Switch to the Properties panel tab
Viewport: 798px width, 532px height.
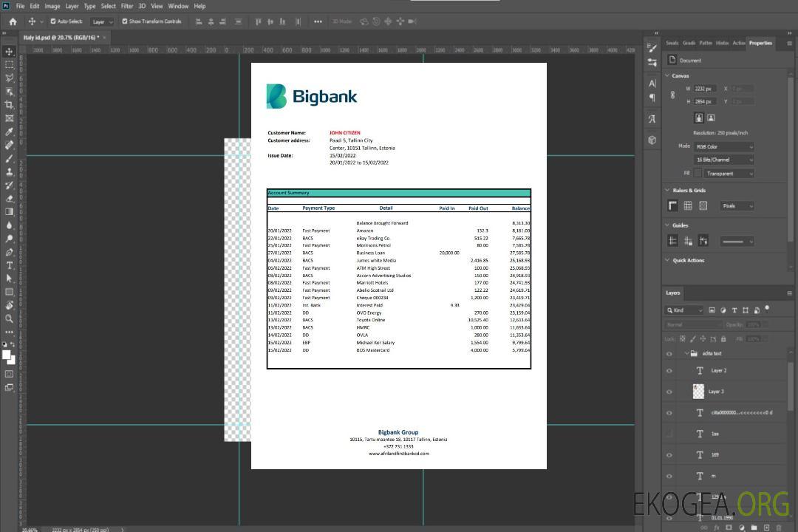click(760, 43)
